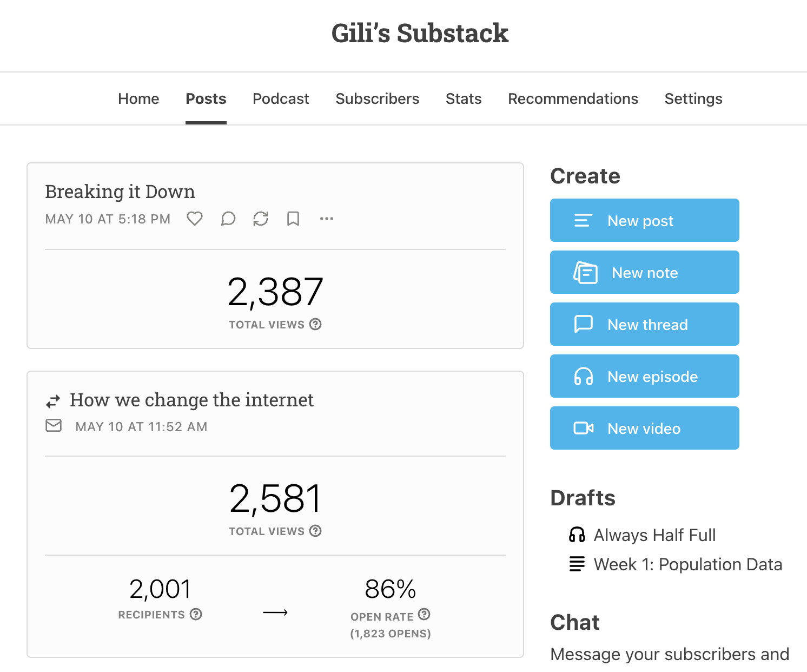Open the Breaking it Down post
The height and width of the screenshot is (672, 807).
pyautogui.click(x=120, y=191)
